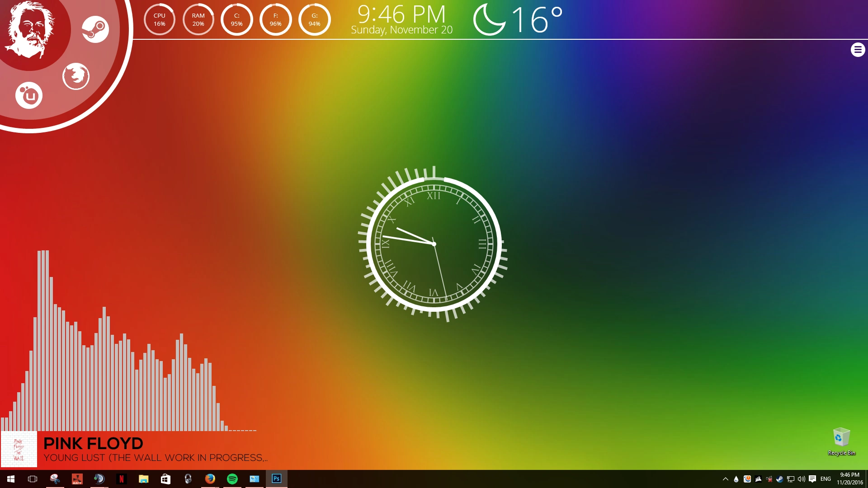Screen dimensions: 868x488
Task: Open File Explorer from the taskbar
Action: [x=143, y=479]
